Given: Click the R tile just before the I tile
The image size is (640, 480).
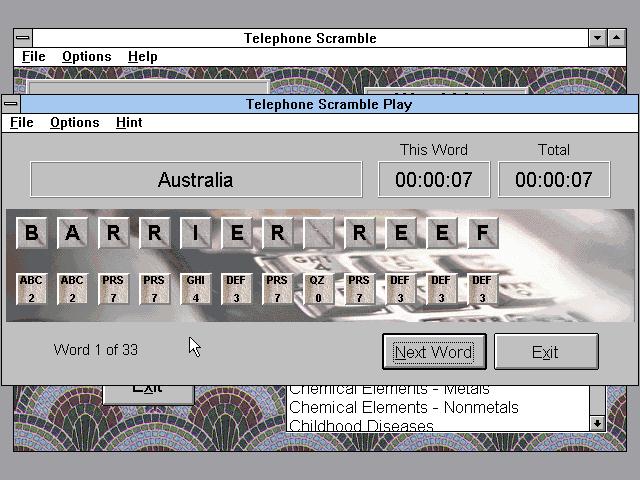Looking at the screenshot, I should [x=155, y=233].
